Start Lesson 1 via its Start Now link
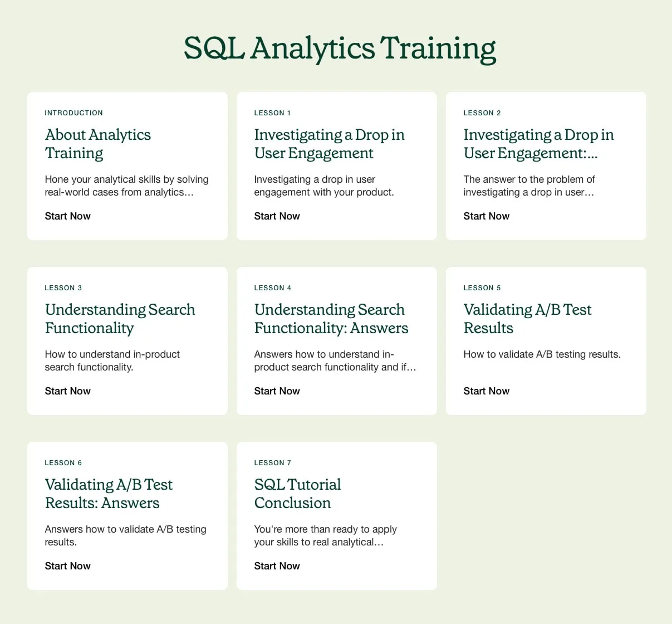The width and height of the screenshot is (672, 624). [x=277, y=216]
